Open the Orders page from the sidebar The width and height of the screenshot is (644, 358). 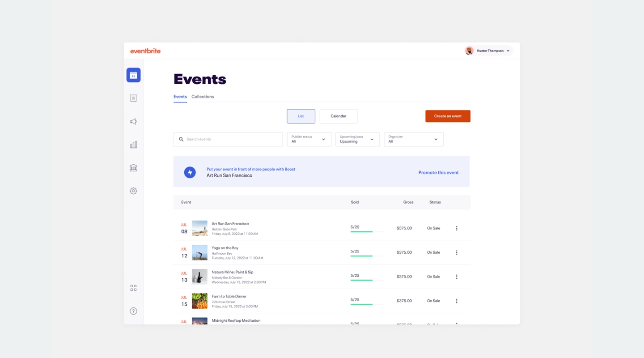[133, 98]
